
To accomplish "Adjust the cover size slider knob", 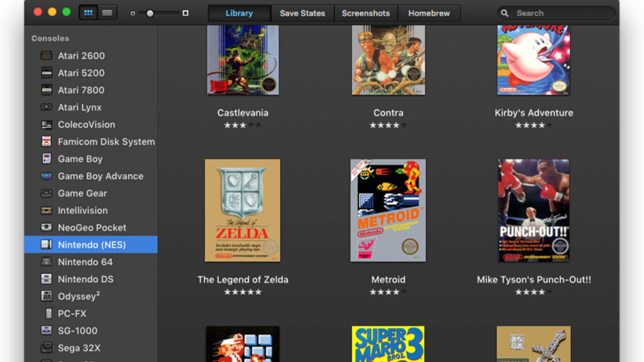I will tap(150, 13).
